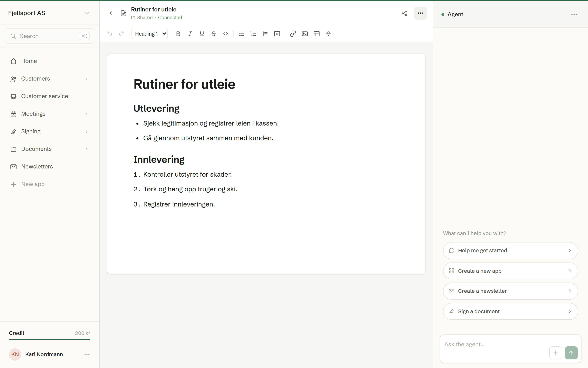The width and height of the screenshot is (588, 368).
Task: Open Customer service in sidebar
Action: (x=50, y=96)
